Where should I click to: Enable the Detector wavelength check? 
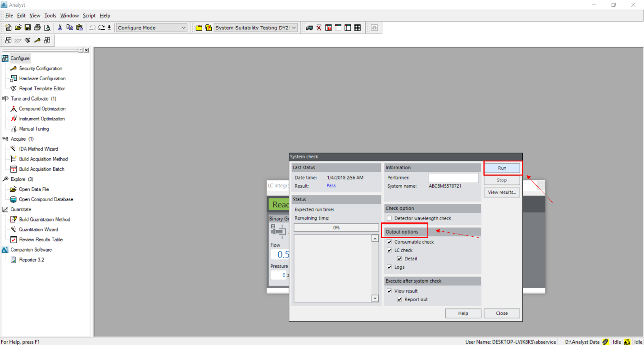(x=389, y=218)
